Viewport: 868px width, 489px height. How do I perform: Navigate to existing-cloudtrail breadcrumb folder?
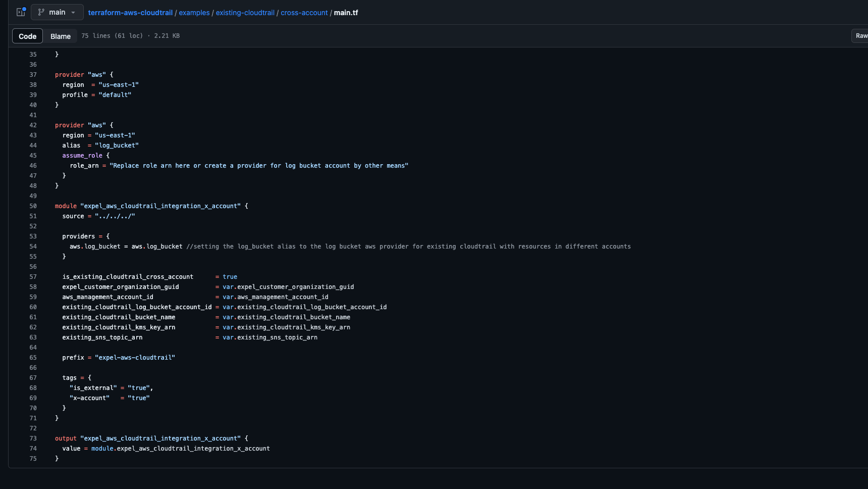(245, 13)
